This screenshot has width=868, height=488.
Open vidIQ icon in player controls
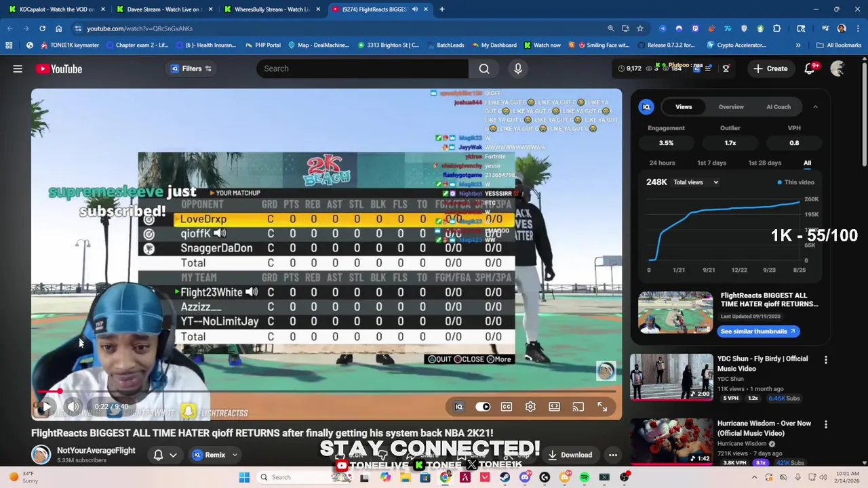click(459, 407)
